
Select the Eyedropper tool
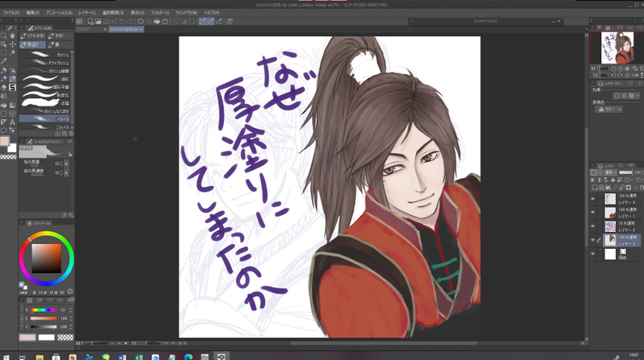pyautogui.click(x=3, y=61)
